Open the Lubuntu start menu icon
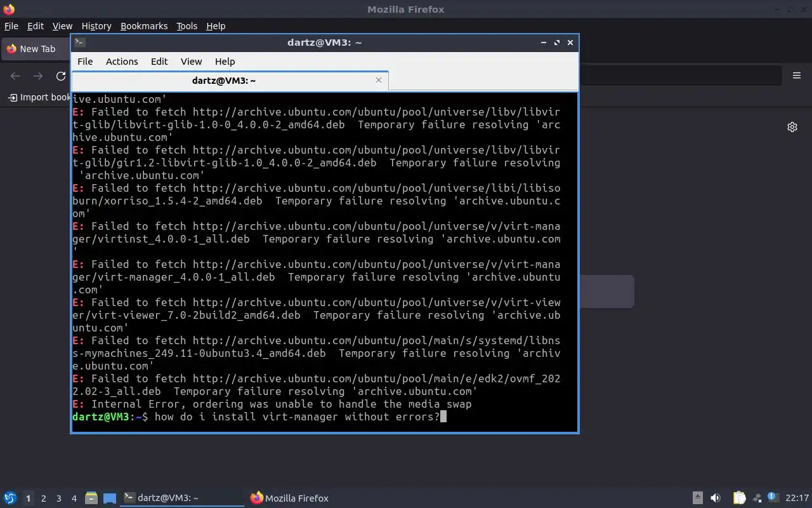The image size is (812, 508). point(10,498)
